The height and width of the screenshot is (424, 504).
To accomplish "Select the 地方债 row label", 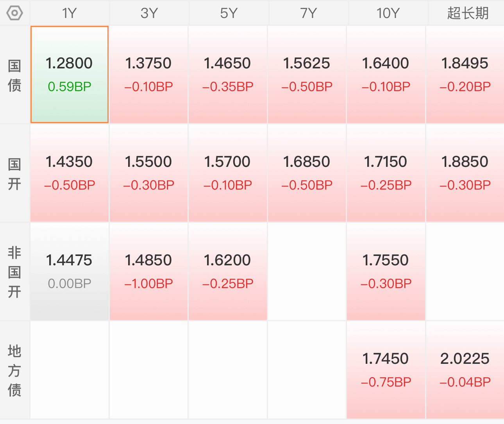I will pos(14,370).
